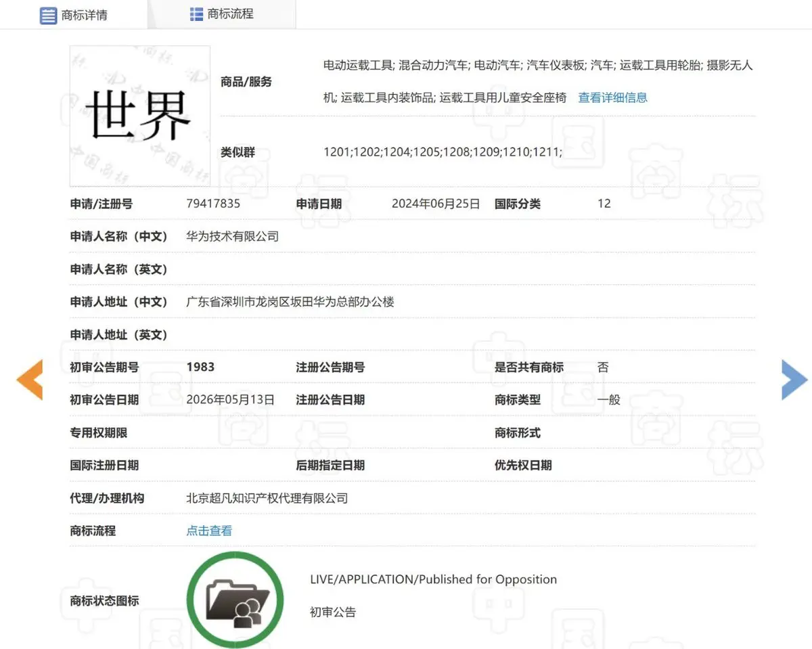
Task: Click the 类似群 label
Action: [238, 152]
